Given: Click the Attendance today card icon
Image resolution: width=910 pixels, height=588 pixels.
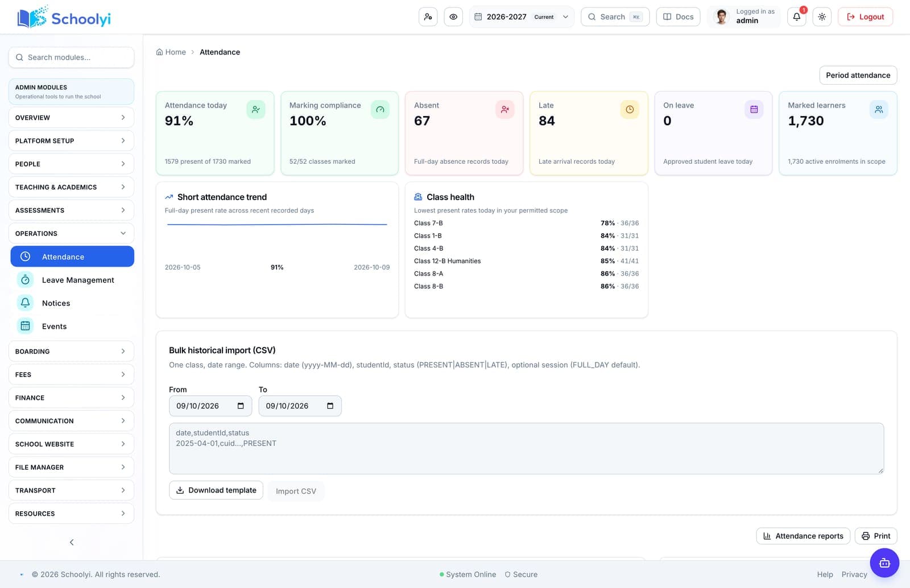Looking at the screenshot, I should click(256, 109).
